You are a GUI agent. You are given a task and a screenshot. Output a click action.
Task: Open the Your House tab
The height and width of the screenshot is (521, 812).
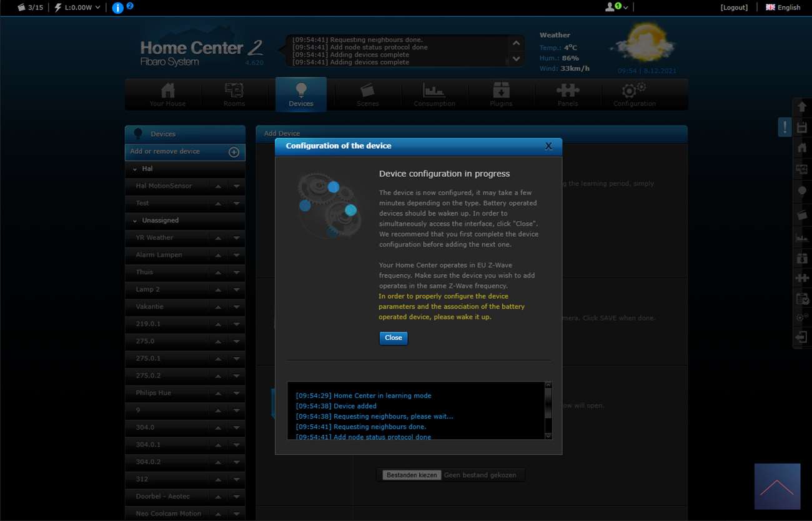(x=167, y=95)
